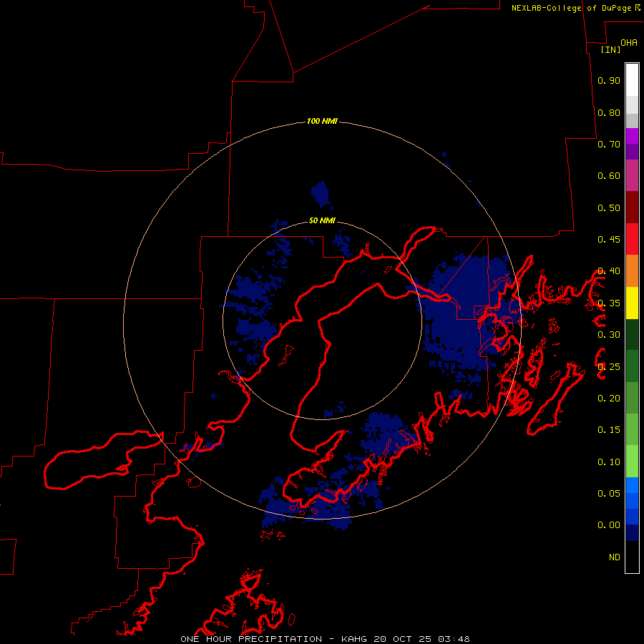Click the 0.10 legend value
The image size is (644, 644).
point(609,462)
